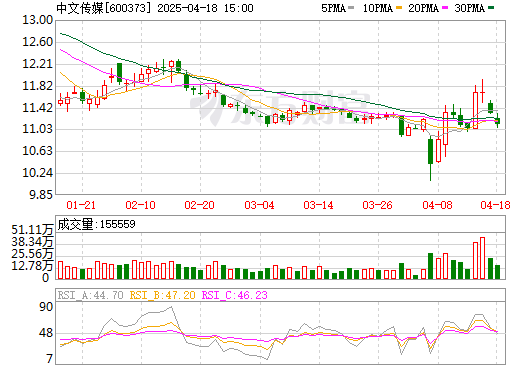The width and height of the screenshot is (520, 365).
Task: Click the RSI_B:47.20 indicator label
Action: (162, 295)
